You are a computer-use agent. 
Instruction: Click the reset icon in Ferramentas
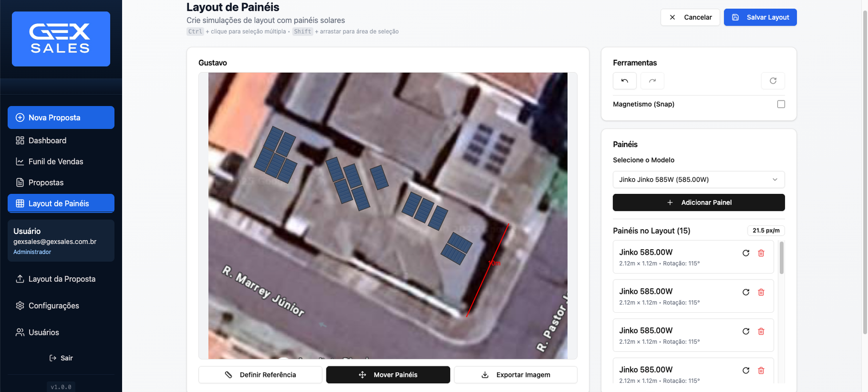coord(773,81)
